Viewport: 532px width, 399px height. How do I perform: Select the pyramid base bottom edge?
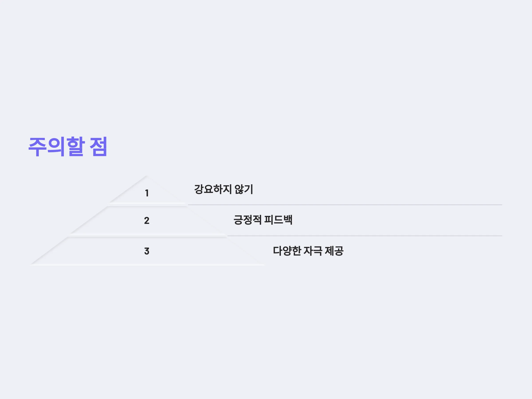coord(147,265)
